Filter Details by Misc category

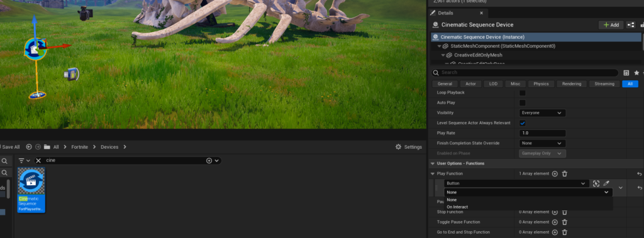516,84
